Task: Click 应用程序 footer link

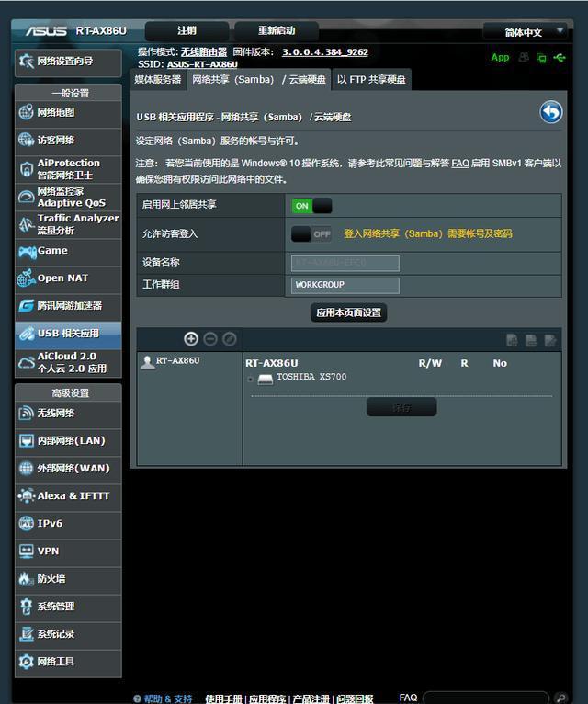Action: 267,698
